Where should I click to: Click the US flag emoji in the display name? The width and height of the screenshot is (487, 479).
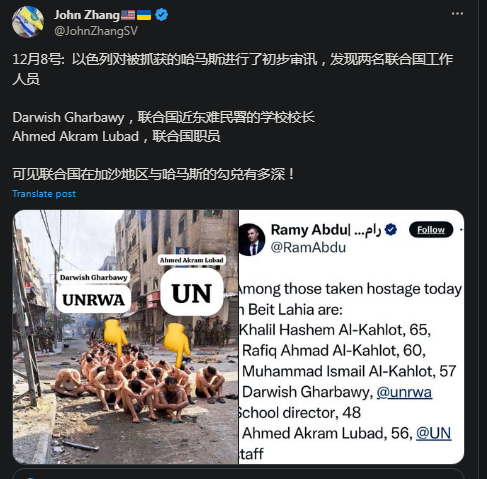click(128, 15)
